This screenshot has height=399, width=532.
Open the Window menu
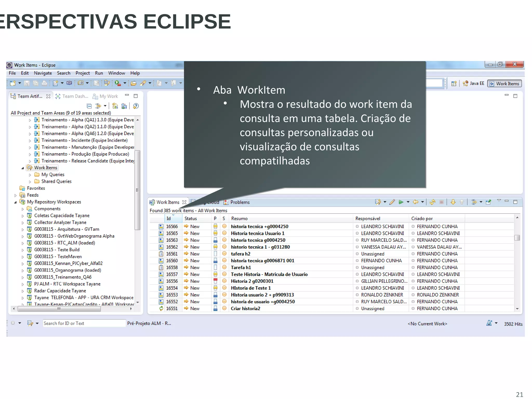(x=117, y=73)
